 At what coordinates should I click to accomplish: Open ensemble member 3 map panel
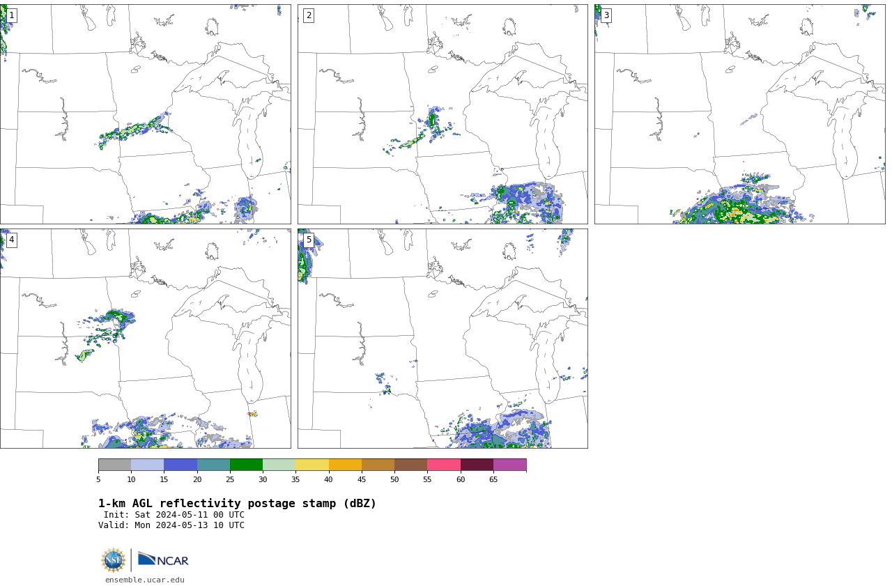point(740,114)
